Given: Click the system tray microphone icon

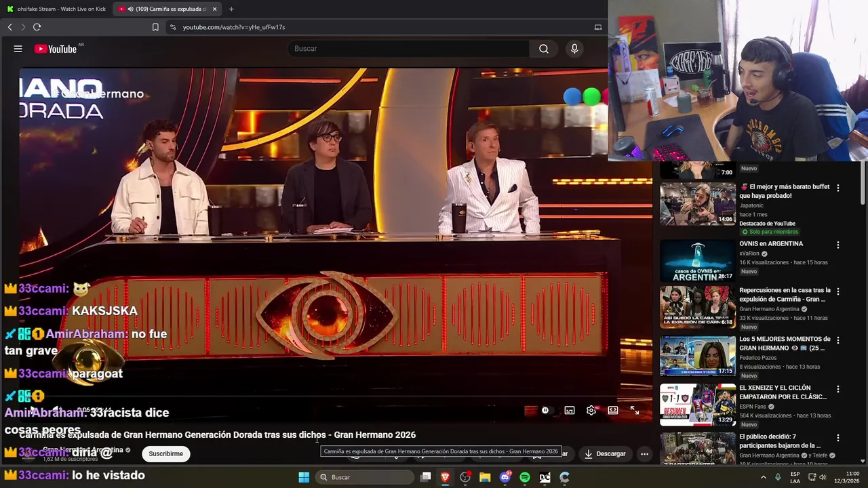Looking at the screenshot, I should click(x=778, y=477).
